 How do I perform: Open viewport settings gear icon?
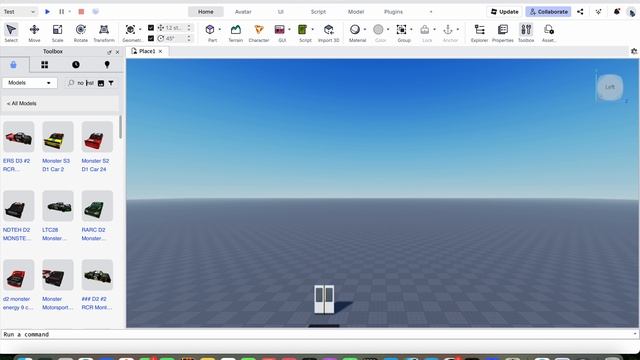(634, 51)
